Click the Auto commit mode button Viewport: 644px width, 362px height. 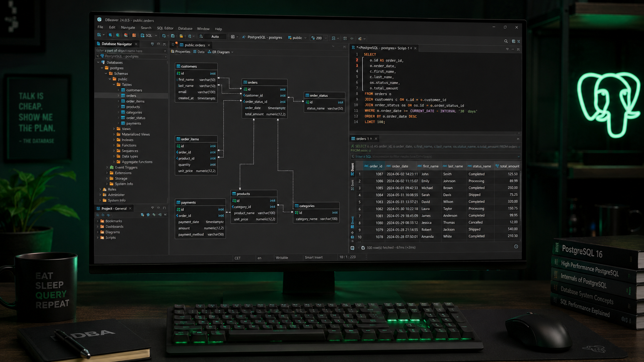coord(215,37)
